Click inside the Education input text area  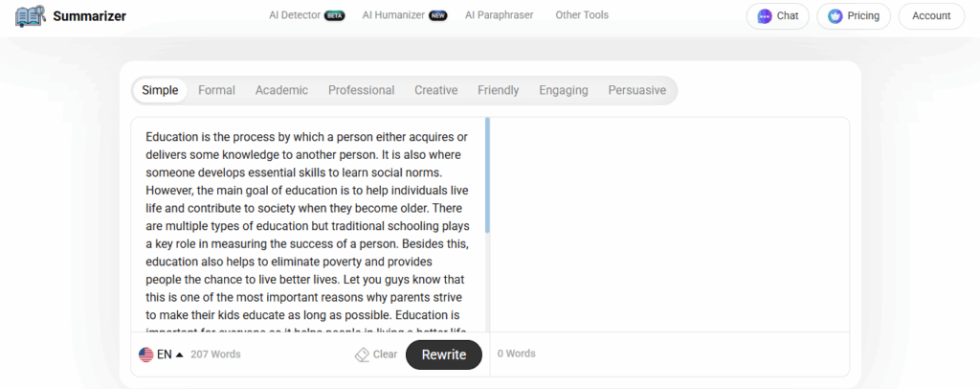(x=307, y=225)
